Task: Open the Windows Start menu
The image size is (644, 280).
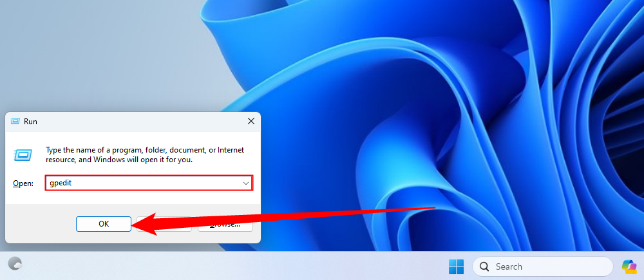Action: click(x=457, y=266)
